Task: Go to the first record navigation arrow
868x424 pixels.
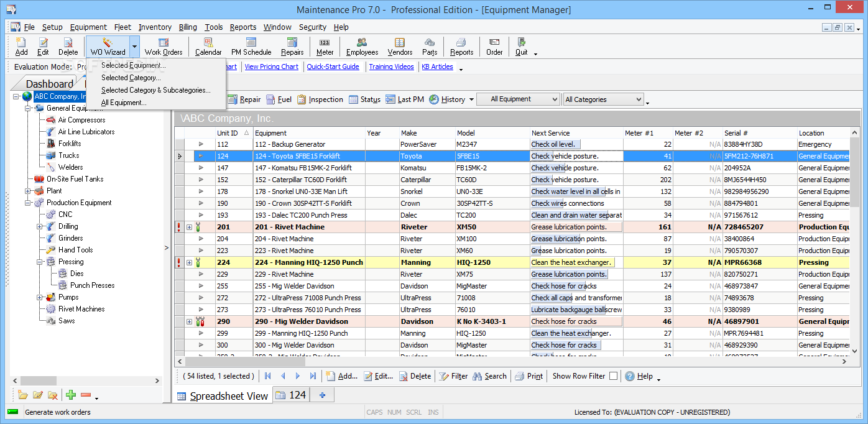Action: (268, 376)
